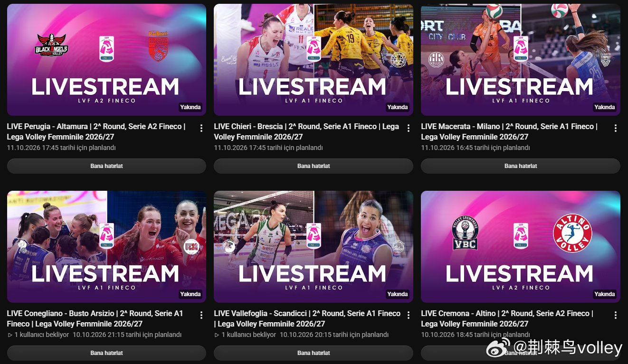Click Bana hatırlat under Vallefoglia - Scandicci
This screenshot has height=364, width=628.
tap(314, 353)
